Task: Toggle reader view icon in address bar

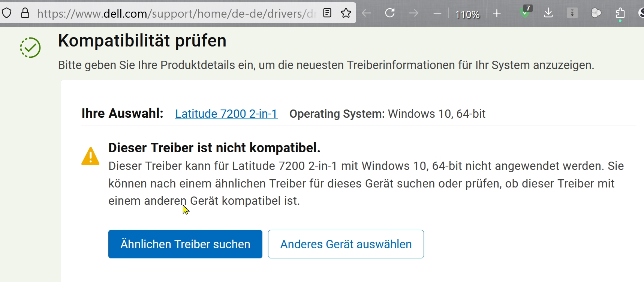Action: (x=327, y=13)
